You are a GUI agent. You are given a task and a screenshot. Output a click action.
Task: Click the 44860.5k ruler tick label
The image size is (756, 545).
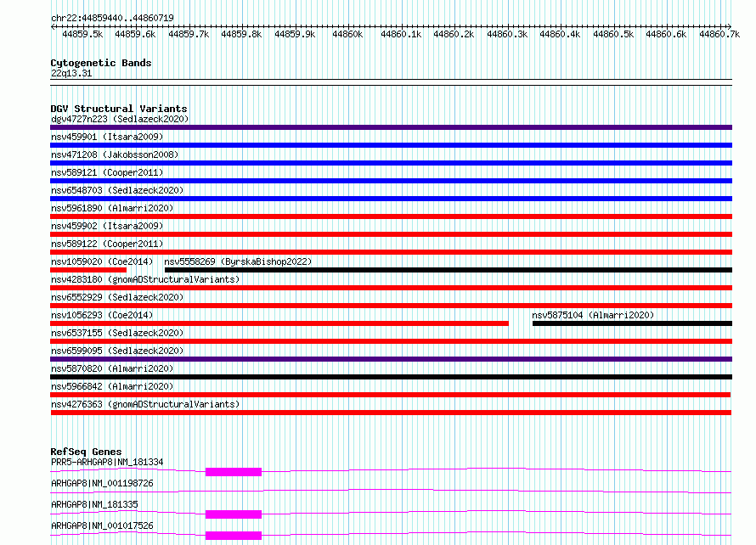point(613,34)
